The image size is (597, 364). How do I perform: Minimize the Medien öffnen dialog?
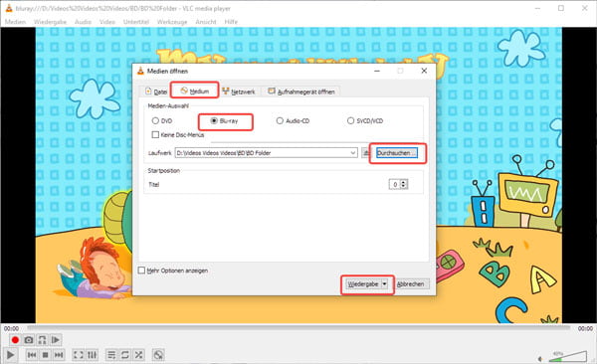[377, 71]
